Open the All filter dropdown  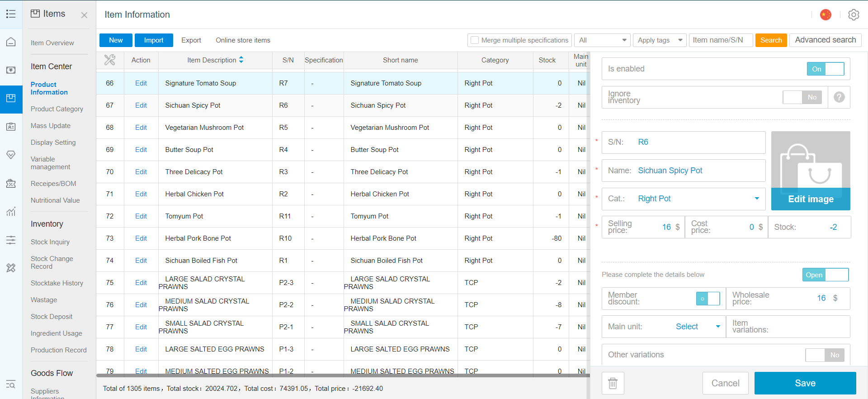[x=602, y=40]
